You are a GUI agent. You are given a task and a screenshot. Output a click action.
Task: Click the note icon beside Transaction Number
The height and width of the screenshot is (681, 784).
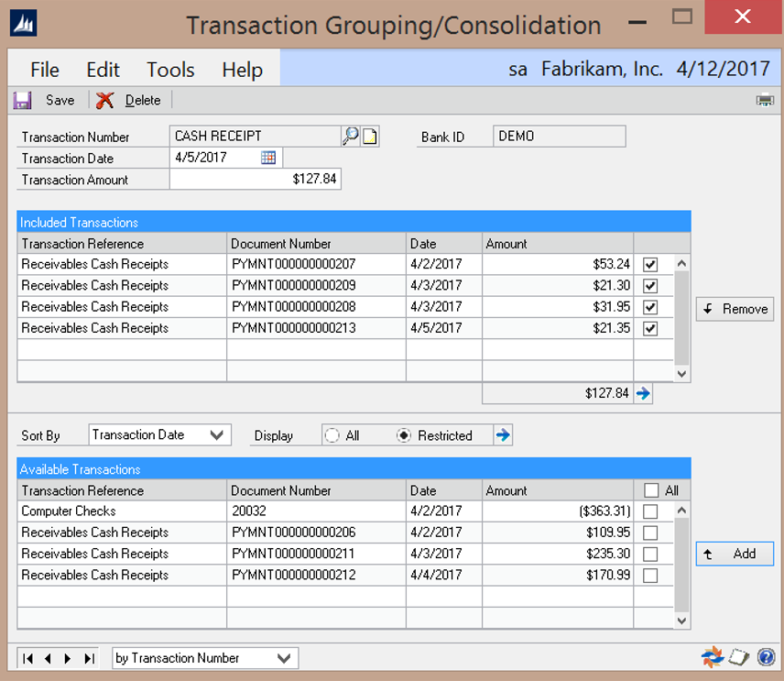[370, 137]
